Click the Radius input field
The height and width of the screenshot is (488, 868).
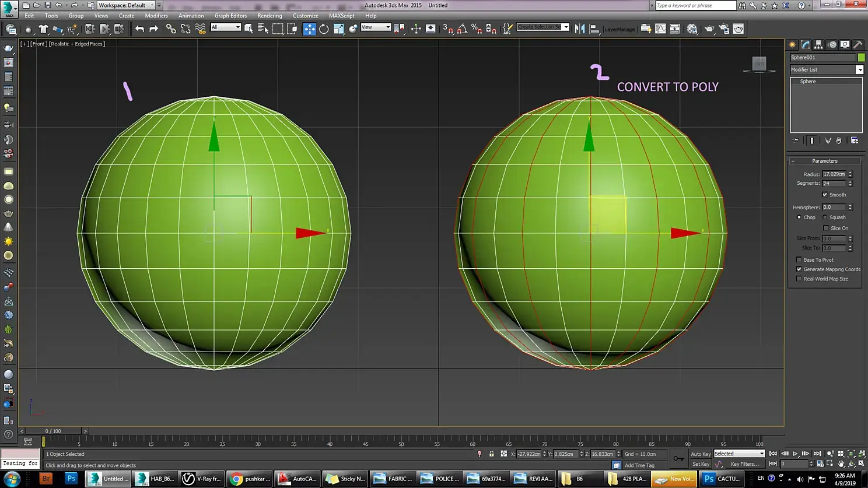click(834, 174)
